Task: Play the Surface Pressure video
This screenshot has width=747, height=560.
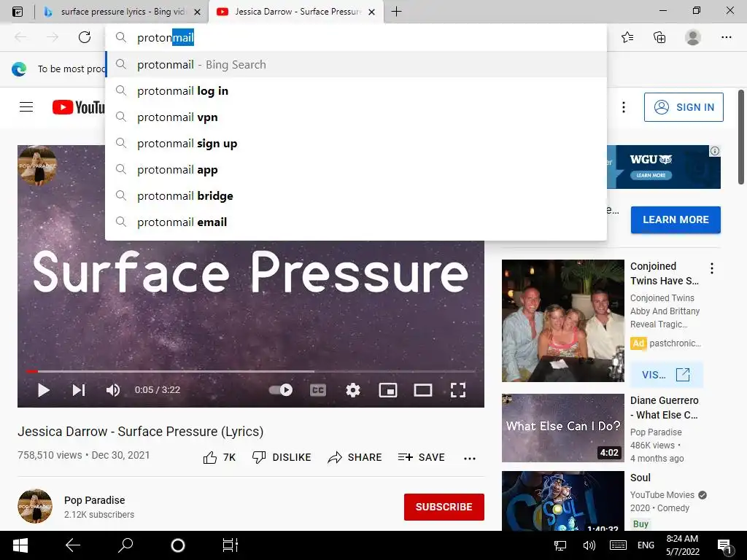Action: pos(43,390)
